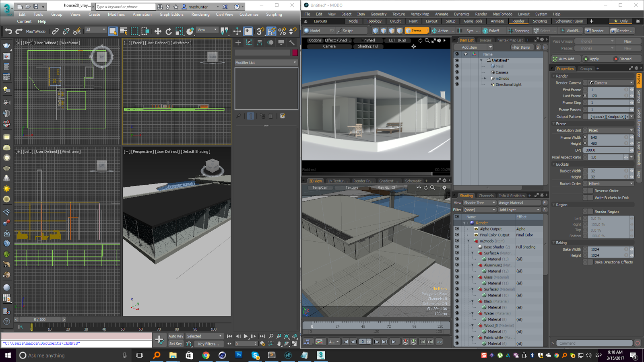Activate the Select and Move tool

[x=158, y=31]
